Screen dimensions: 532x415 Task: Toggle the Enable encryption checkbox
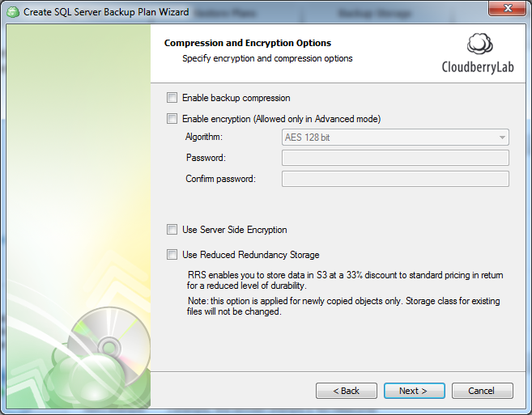(x=172, y=119)
